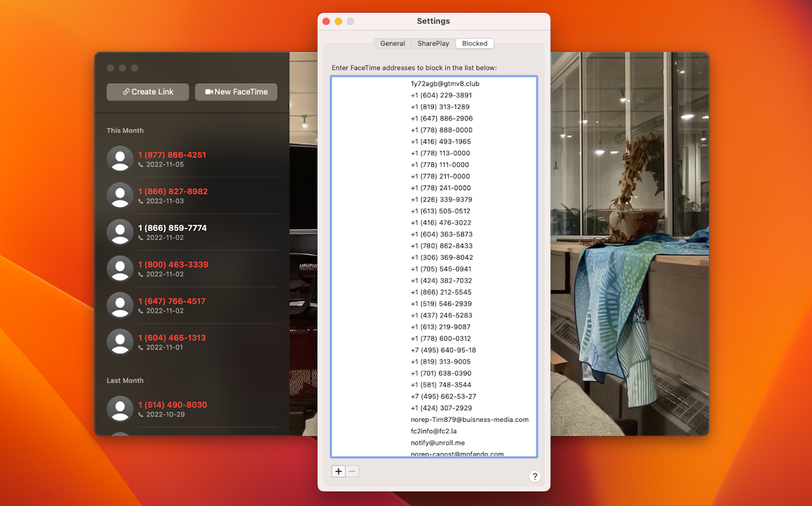Image resolution: width=812 pixels, height=506 pixels.
Task: Start a New FaceTime call
Action: point(236,92)
